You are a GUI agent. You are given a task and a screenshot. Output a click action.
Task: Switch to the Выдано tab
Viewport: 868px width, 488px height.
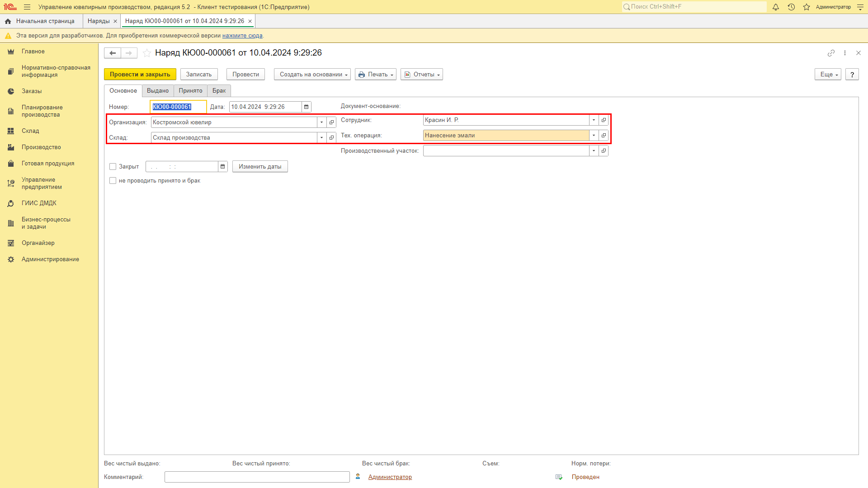click(158, 91)
